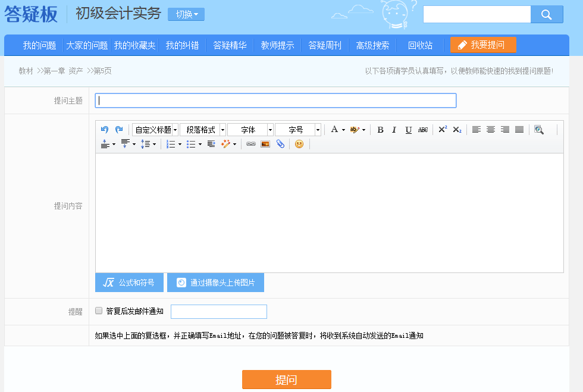This screenshot has height=392, width=583.
Task: Open the 自定义标题 dropdown
Action: [x=155, y=130]
